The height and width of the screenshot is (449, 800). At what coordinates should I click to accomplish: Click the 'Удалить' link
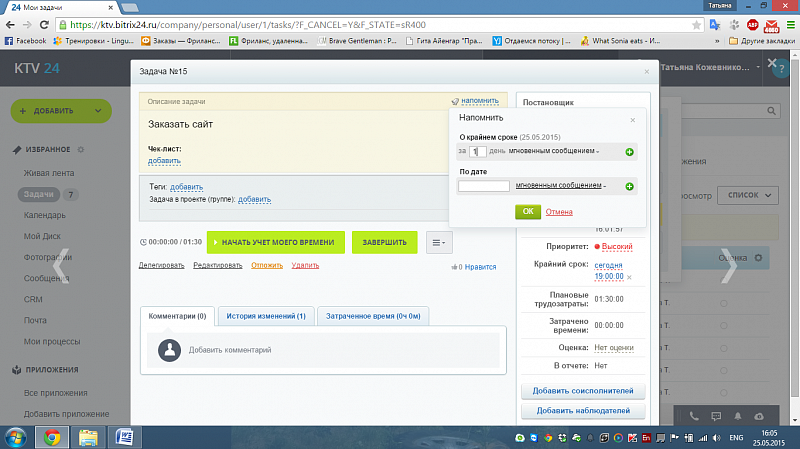[305, 265]
